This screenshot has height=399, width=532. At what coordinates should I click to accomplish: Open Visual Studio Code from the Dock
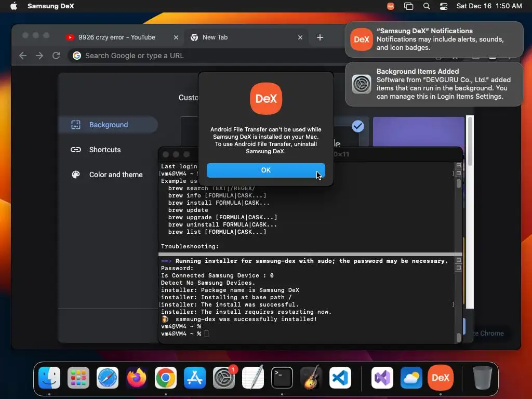coord(340,377)
